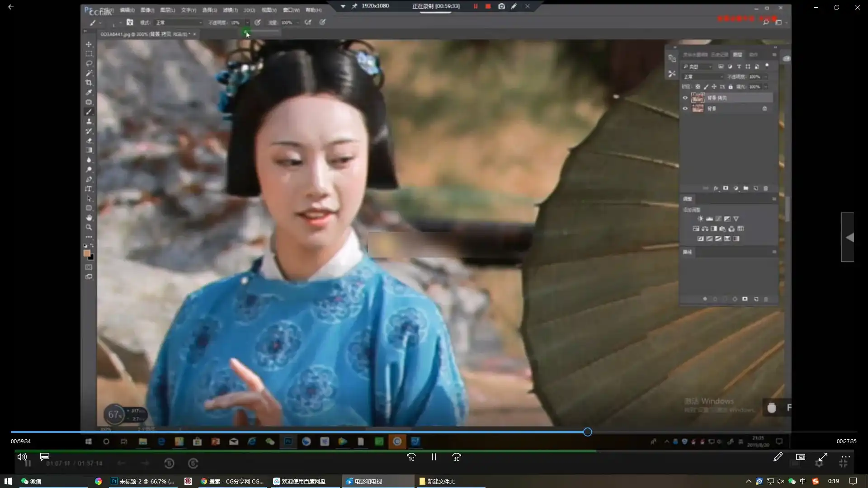
Task: Click the foreground color swatch in the toolbar
Action: (88, 253)
